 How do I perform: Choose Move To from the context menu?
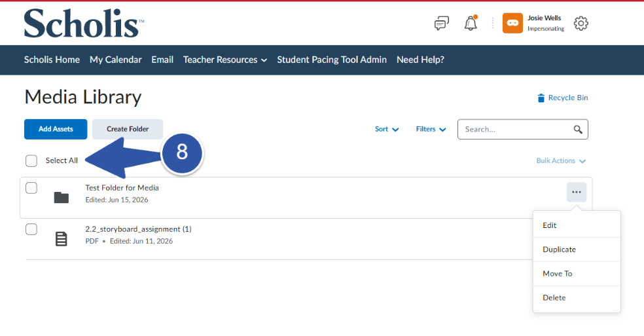[576, 274]
